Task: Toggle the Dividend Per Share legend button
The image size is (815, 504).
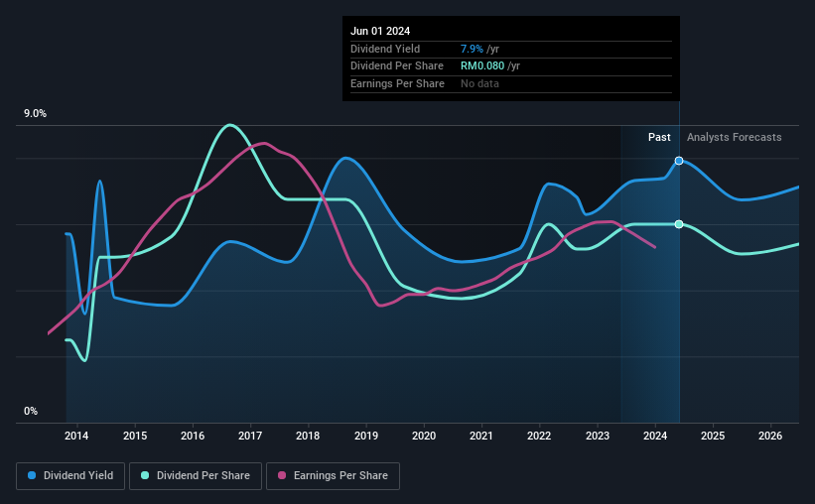Action: pyautogui.click(x=196, y=476)
